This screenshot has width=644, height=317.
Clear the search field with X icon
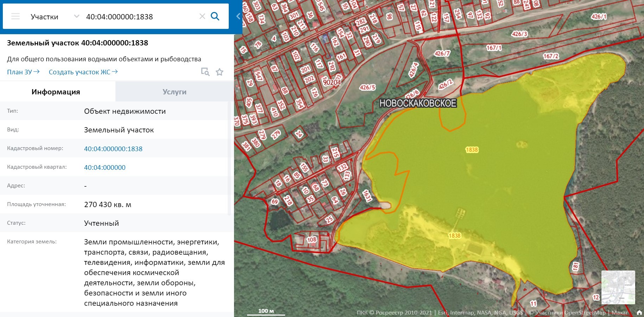coord(202,17)
